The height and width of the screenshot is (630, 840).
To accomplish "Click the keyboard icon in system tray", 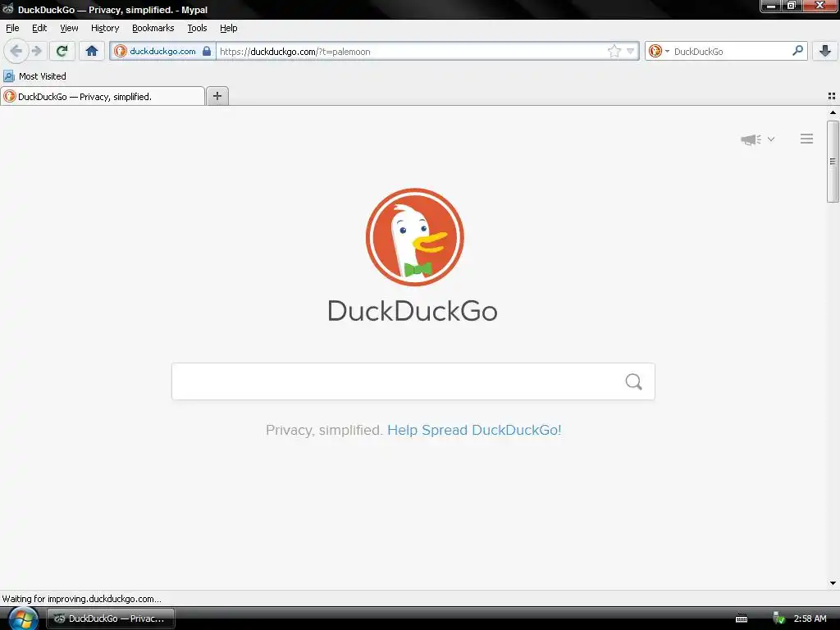I will click(742, 619).
